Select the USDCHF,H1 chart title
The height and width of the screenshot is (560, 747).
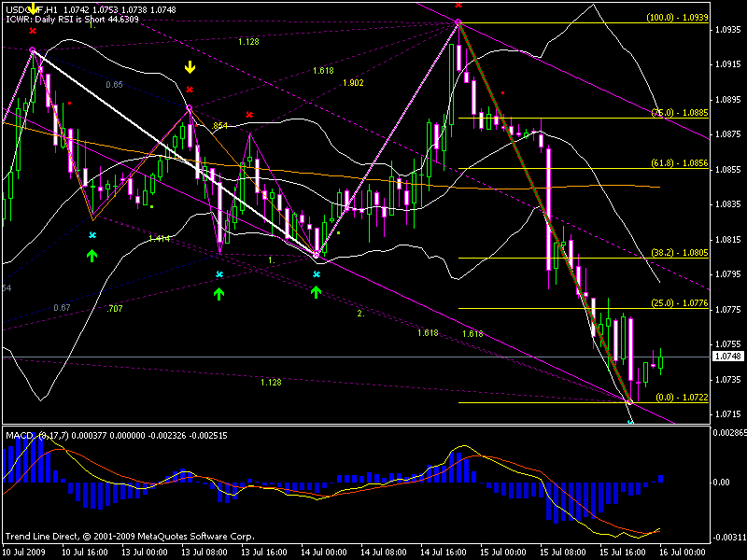[x=28, y=9]
